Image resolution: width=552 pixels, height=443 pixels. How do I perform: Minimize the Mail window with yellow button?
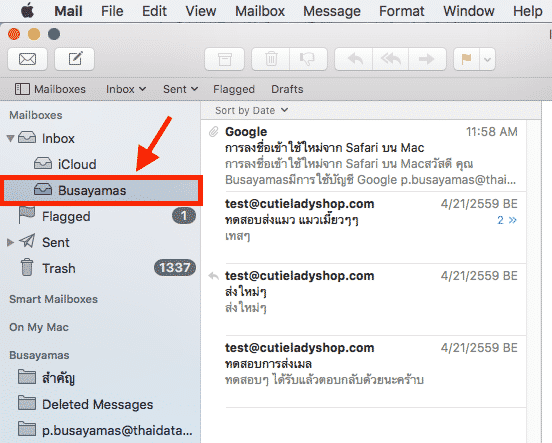[34, 34]
